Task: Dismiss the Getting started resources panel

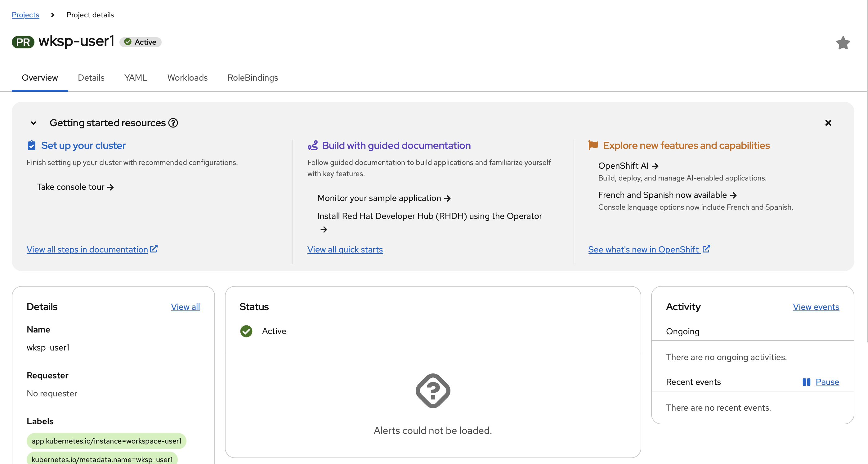Action: [x=828, y=123]
